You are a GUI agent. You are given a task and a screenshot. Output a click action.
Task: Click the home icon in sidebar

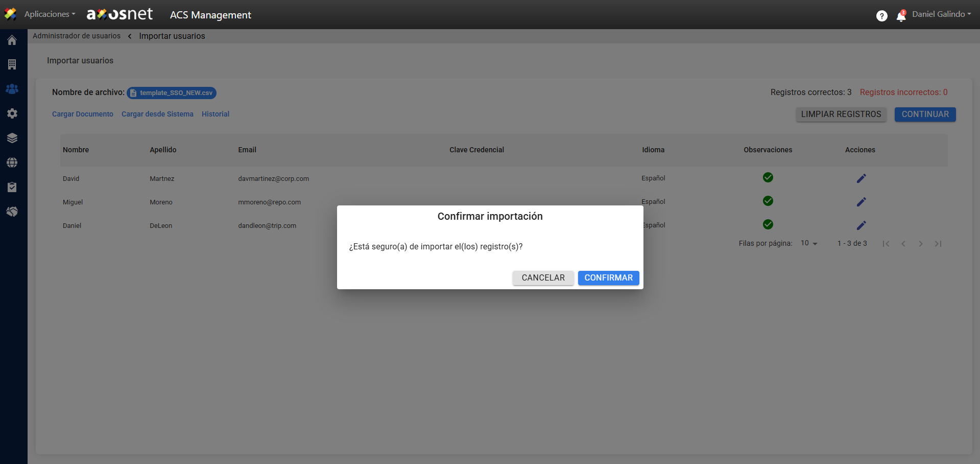pyautogui.click(x=12, y=40)
